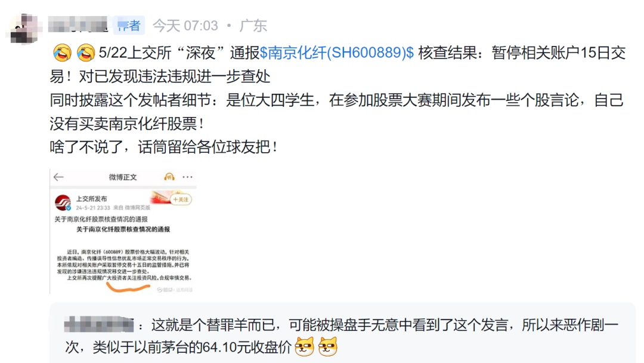Image resolution: width=644 pixels, height=363 pixels.
Task: Click the 上交所发布 red logo avatar
Action: point(63,202)
